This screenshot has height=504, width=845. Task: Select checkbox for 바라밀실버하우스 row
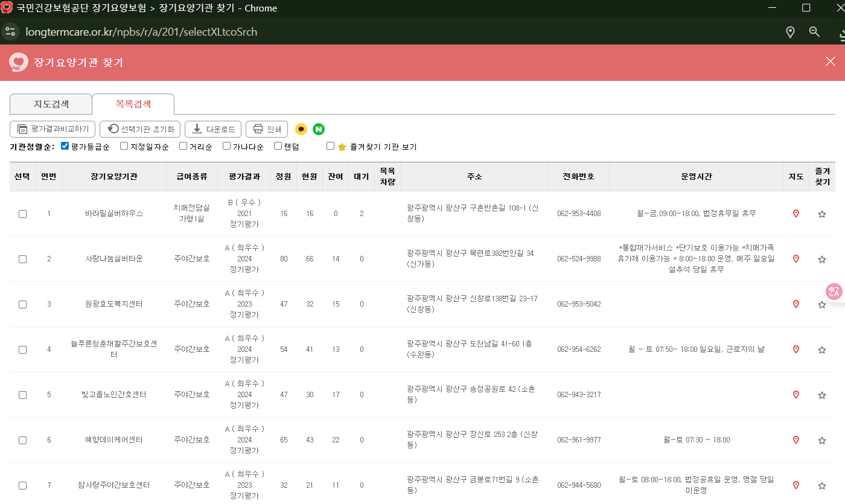tap(22, 214)
